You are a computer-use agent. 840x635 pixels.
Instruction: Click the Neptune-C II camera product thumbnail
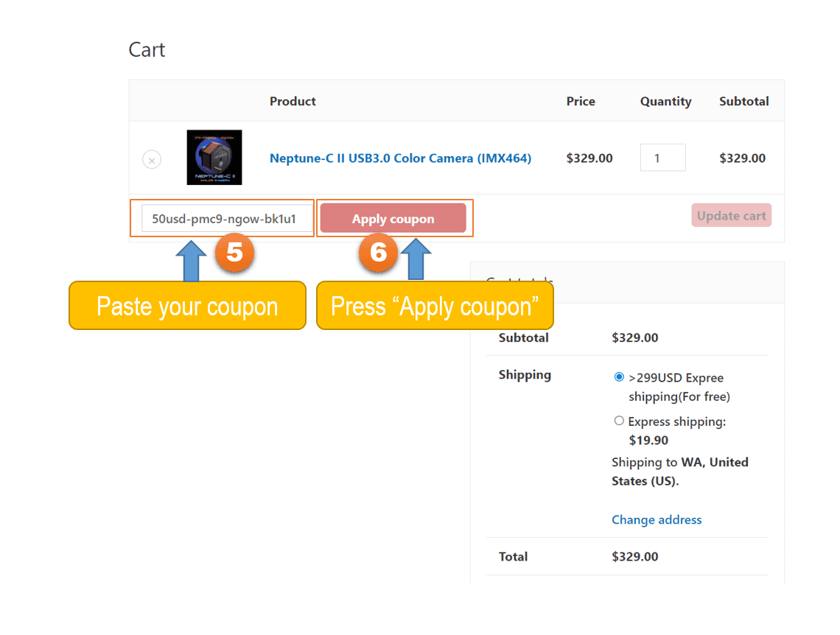(214, 158)
